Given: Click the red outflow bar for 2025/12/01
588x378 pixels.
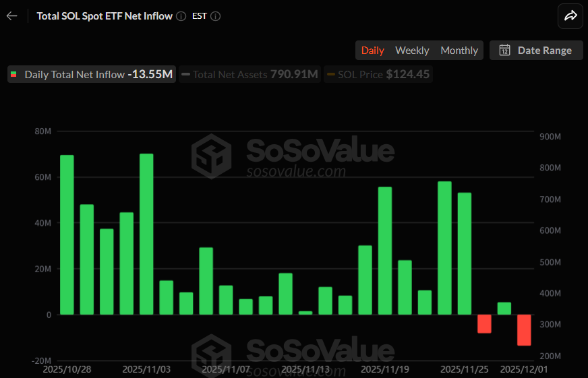Looking at the screenshot, I should click(524, 330).
